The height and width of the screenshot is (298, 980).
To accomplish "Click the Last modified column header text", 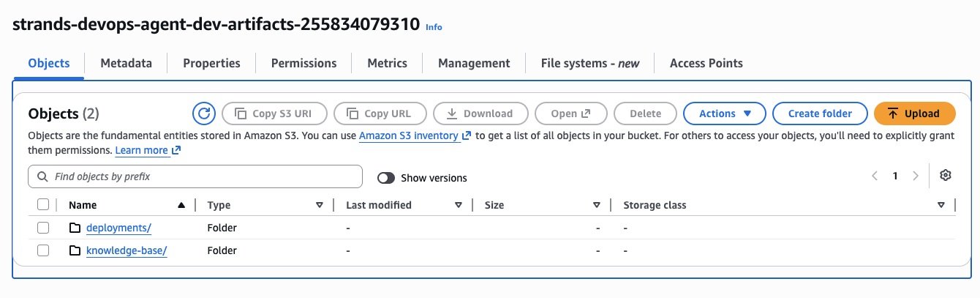I will pyautogui.click(x=379, y=205).
